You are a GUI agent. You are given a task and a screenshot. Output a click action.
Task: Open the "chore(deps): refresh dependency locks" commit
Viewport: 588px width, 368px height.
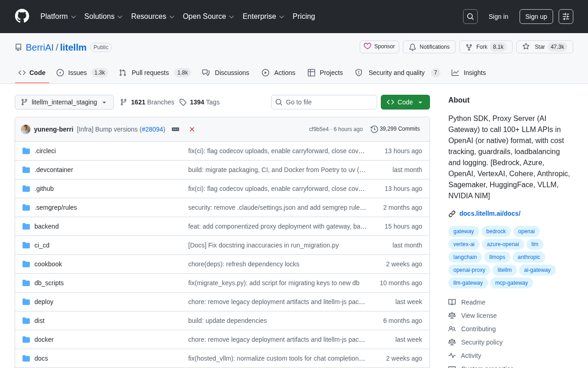[244, 264]
